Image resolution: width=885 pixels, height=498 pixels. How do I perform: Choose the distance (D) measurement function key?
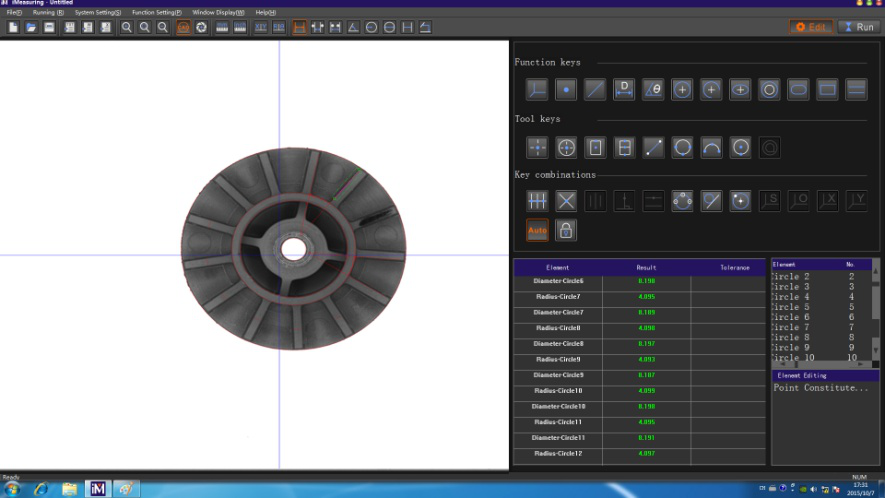click(x=624, y=90)
